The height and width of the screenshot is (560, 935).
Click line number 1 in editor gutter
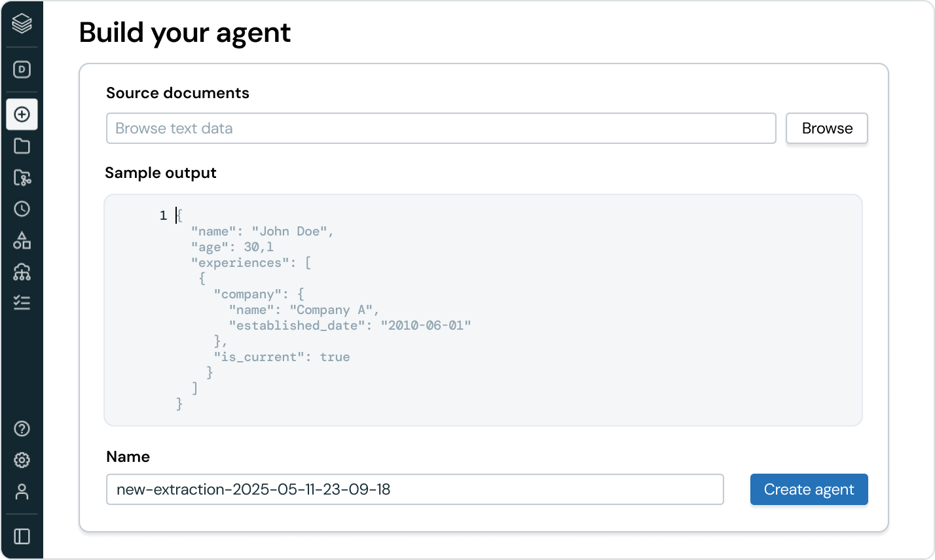(x=163, y=216)
